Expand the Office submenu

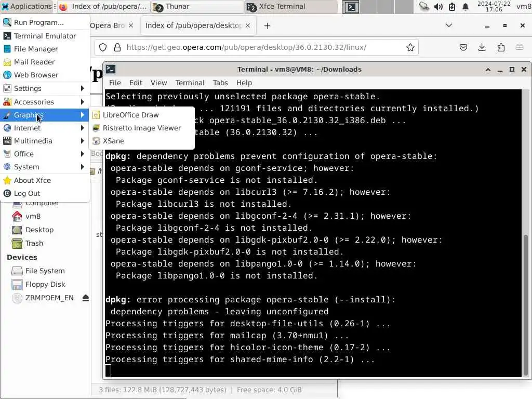pos(45,154)
